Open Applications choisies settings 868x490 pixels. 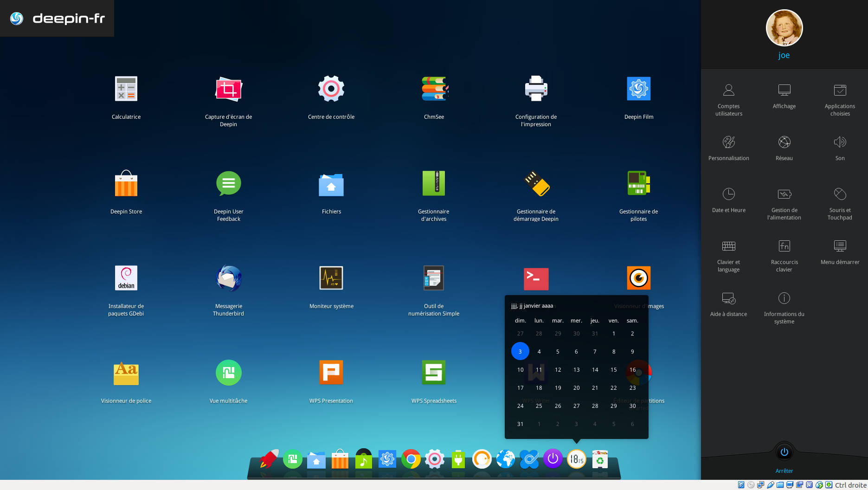[x=840, y=100]
